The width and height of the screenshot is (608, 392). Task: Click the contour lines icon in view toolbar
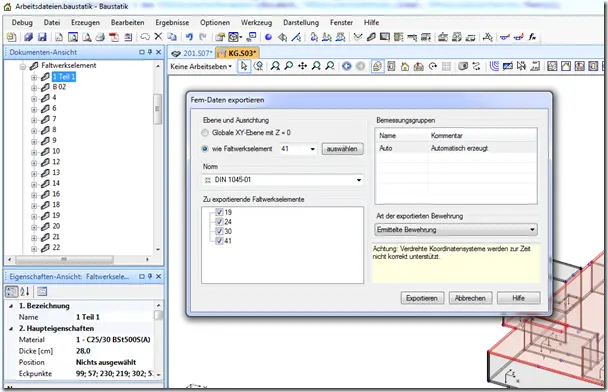click(x=494, y=66)
